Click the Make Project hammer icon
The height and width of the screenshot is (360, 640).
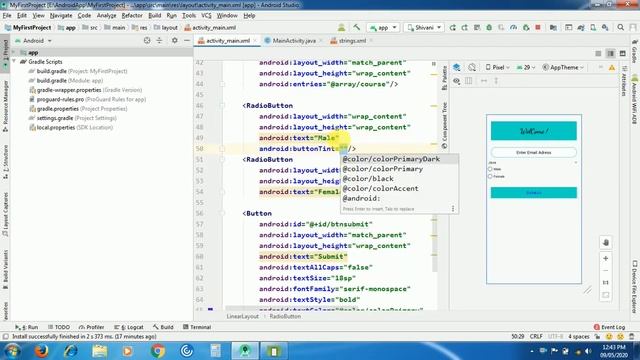(x=357, y=27)
